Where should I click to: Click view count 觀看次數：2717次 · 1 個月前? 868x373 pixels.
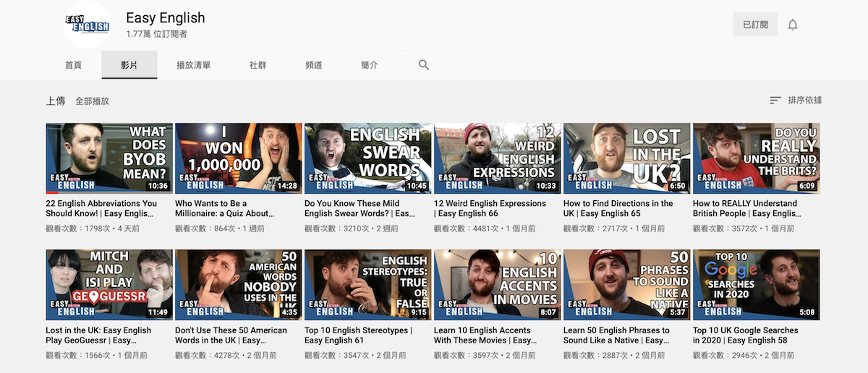(614, 228)
